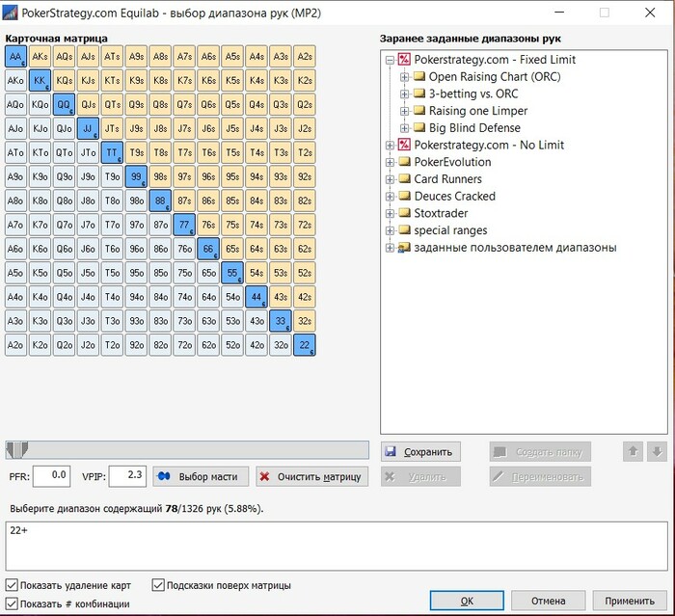Image resolution: width=675 pixels, height=616 pixels.
Task: Deselect the KK pair cell
Action: pos(40,81)
